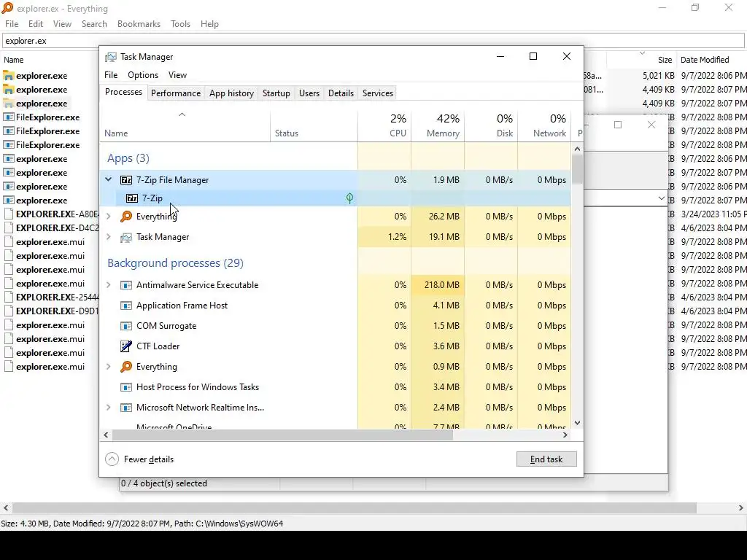Screen dimensions: 747x560
Task: Switch to the App history tab
Action: 231,93
